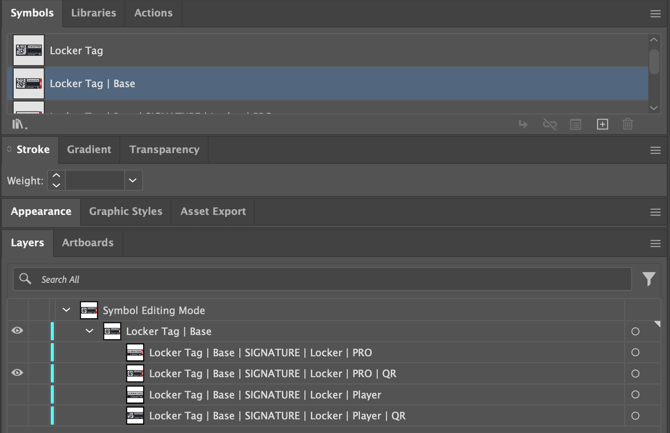
Task: Click the Search All layers field
Action: tap(330, 279)
